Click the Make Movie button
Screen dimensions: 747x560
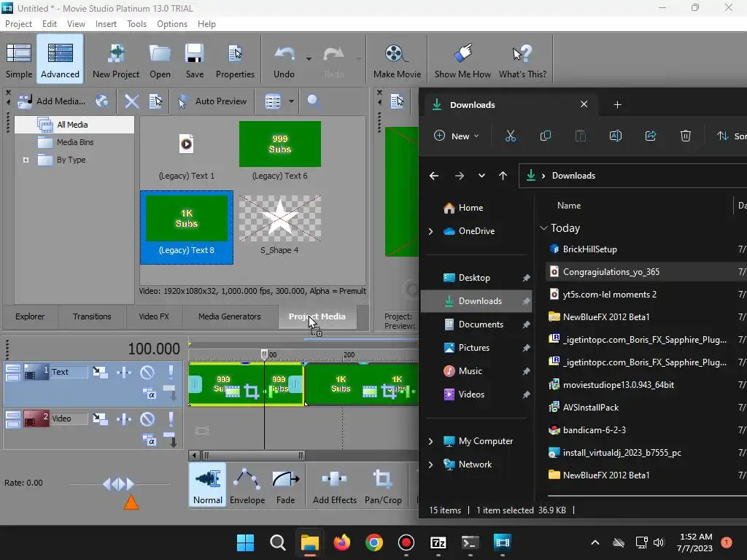coord(397,60)
